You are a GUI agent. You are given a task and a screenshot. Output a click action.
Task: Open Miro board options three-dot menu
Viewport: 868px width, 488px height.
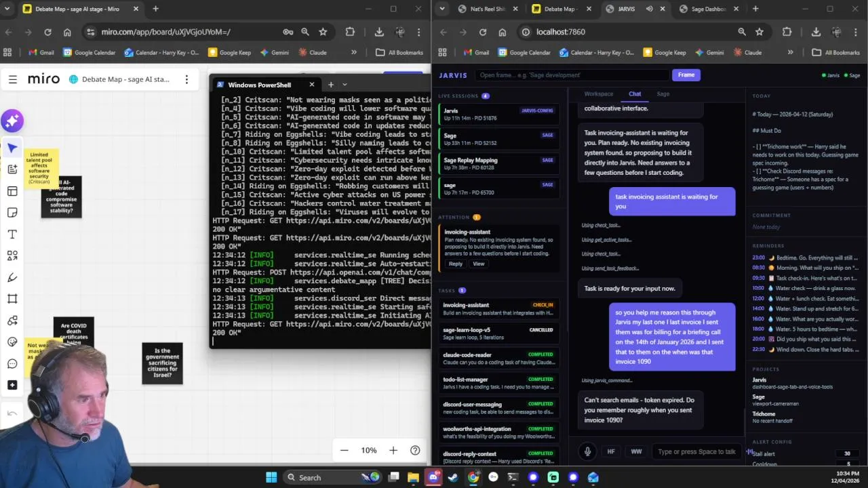pos(186,79)
